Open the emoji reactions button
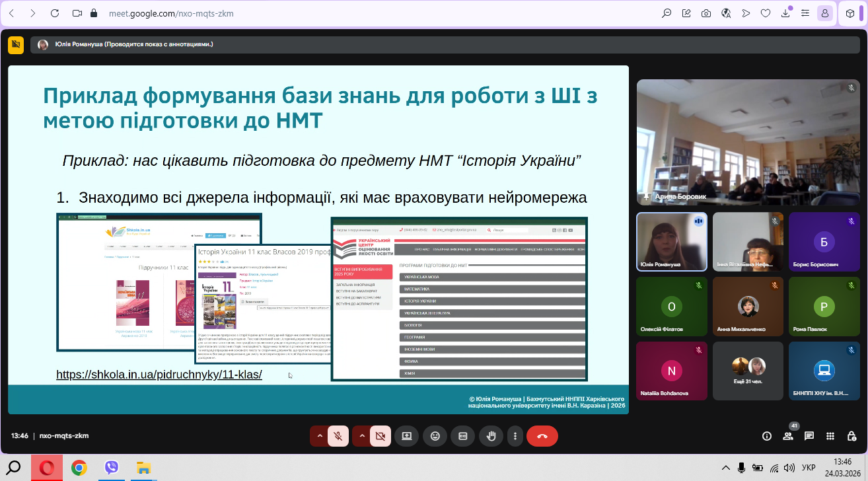The image size is (868, 481). (435, 436)
